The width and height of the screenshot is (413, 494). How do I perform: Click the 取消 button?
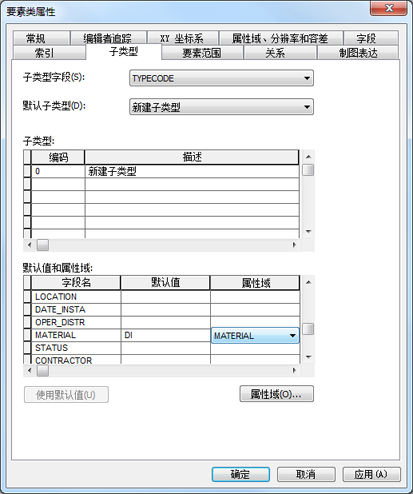[306, 474]
